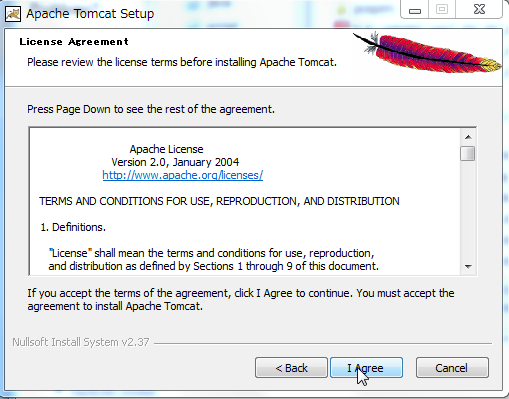Viewport: 509px width, 399px height.
Task: Cancel the Tomcat installation
Action: click(x=452, y=368)
